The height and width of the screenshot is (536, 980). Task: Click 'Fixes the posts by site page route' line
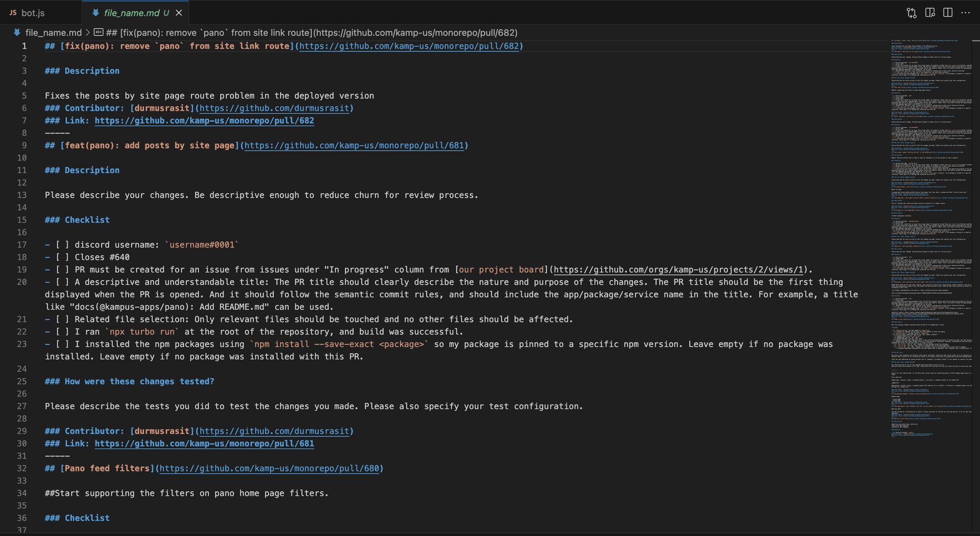tap(209, 96)
